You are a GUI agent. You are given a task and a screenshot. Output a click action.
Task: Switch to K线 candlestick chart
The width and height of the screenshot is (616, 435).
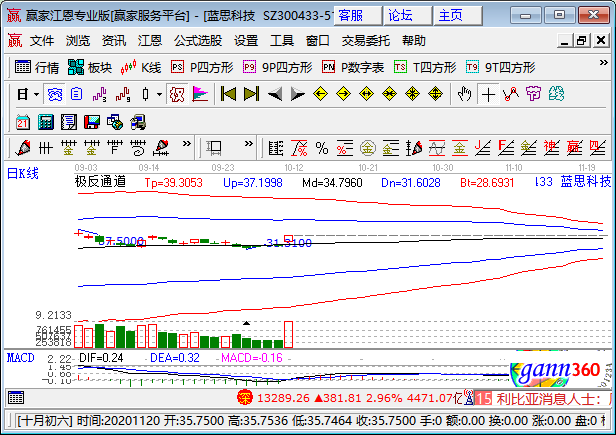pyautogui.click(x=141, y=68)
